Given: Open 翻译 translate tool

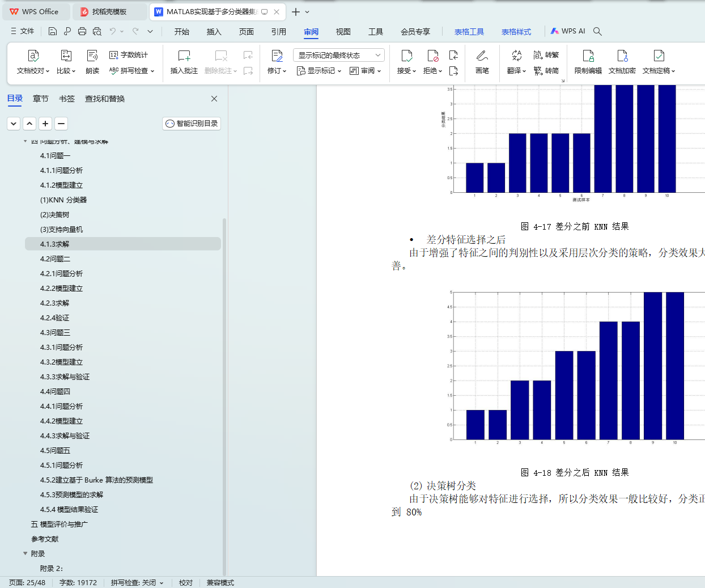Looking at the screenshot, I should tap(516, 62).
